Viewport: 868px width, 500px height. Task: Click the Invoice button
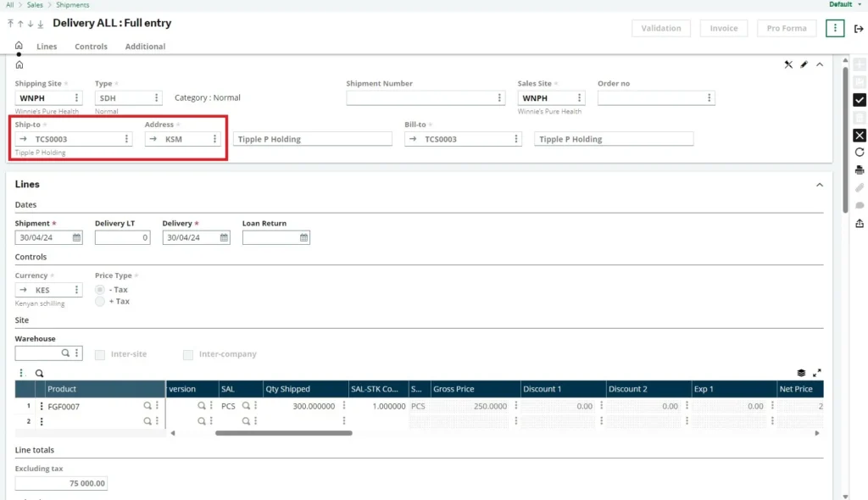pyautogui.click(x=723, y=28)
